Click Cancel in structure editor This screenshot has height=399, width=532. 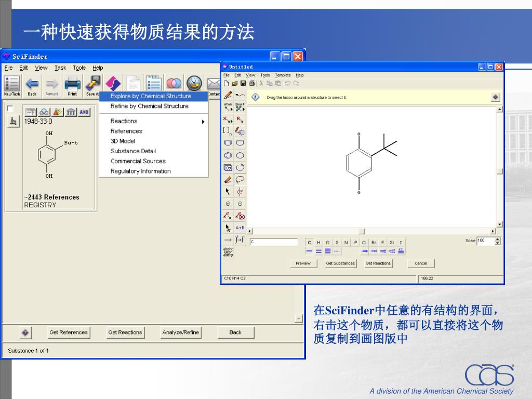[421, 263]
